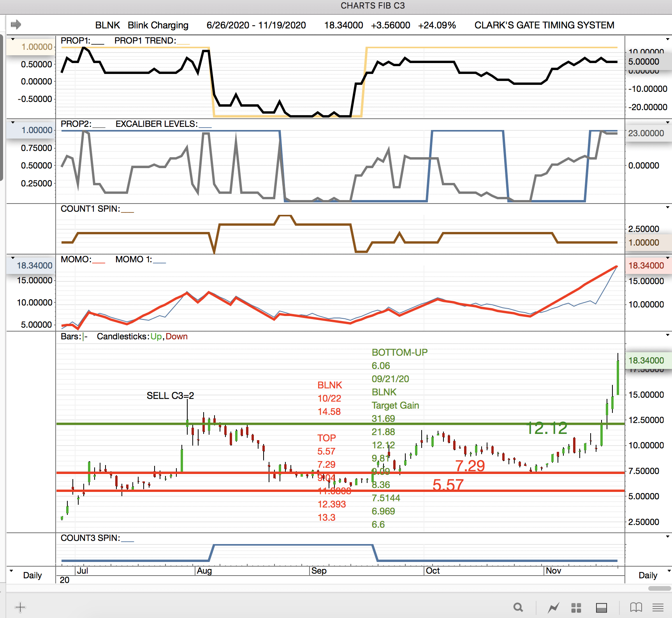Click the 23.00000 value tag on PROP2 scale
The image size is (672, 618).
coord(648,133)
